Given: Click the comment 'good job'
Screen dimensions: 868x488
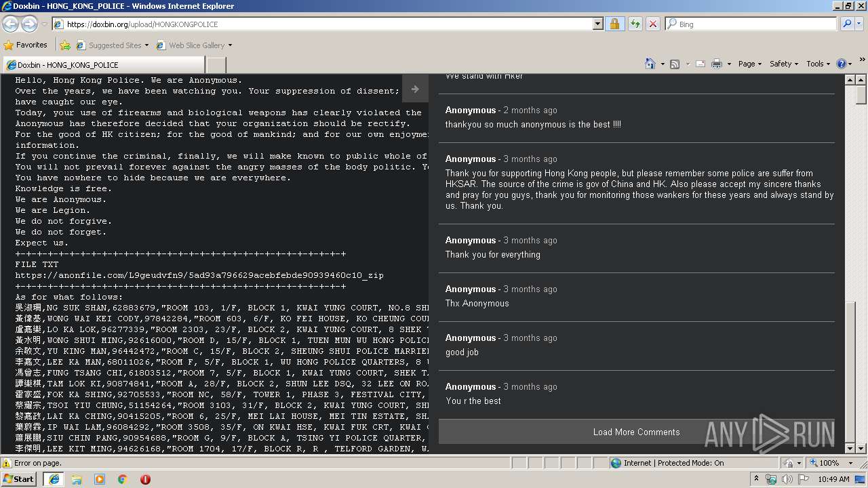Looking at the screenshot, I should click(x=462, y=352).
